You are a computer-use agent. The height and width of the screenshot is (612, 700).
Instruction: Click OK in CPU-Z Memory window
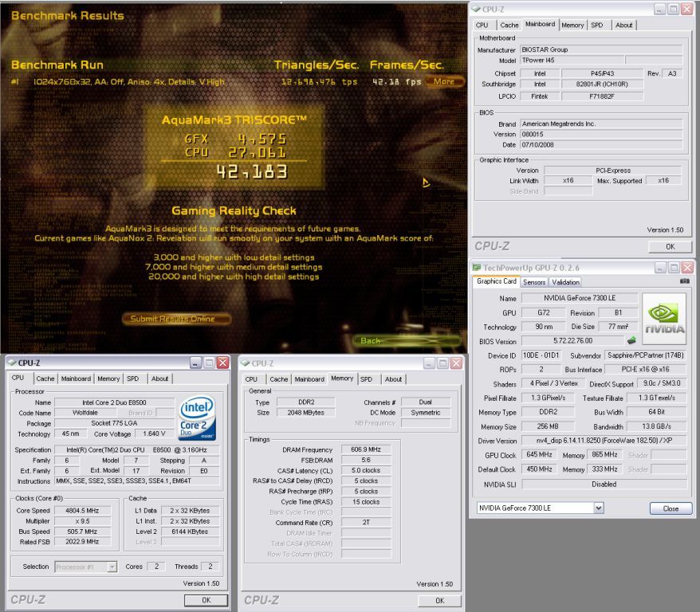440,600
